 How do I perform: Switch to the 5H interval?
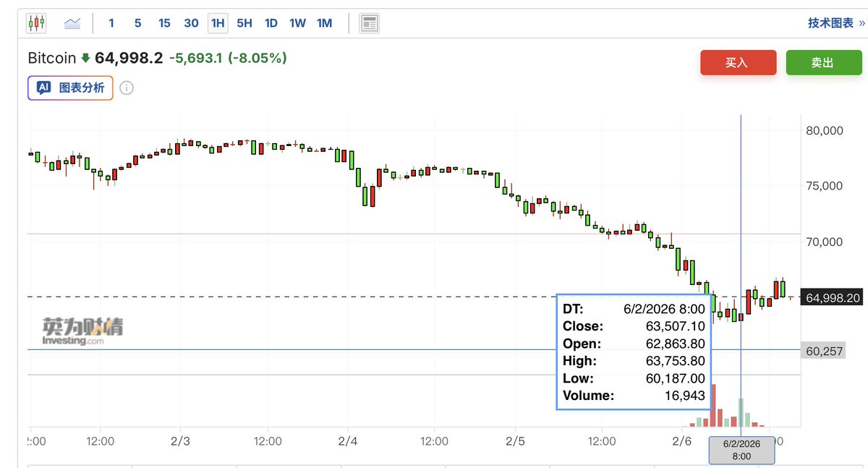pos(244,23)
